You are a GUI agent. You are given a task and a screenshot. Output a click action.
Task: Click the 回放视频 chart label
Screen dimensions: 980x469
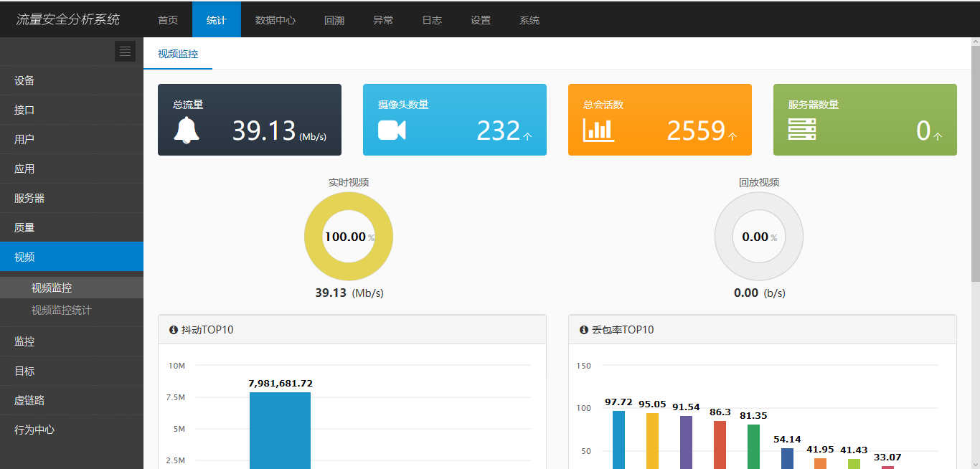tap(759, 182)
